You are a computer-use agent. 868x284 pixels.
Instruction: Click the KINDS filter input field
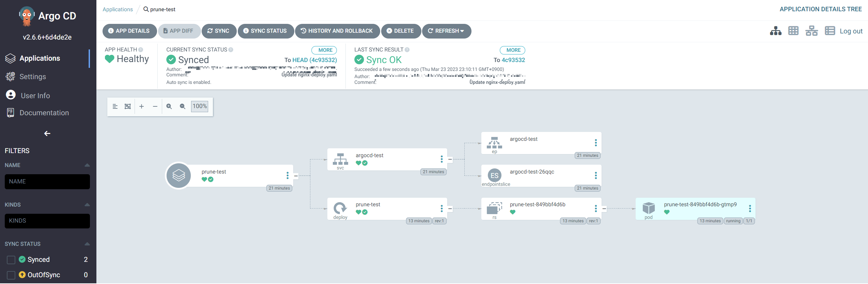pos(47,221)
